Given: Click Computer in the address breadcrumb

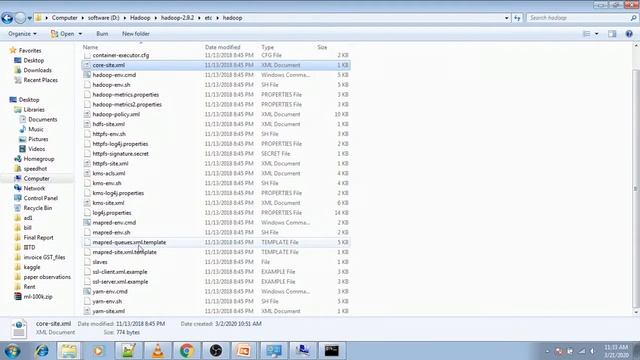Looking at the screenshot, I should (x=64, y=18).
